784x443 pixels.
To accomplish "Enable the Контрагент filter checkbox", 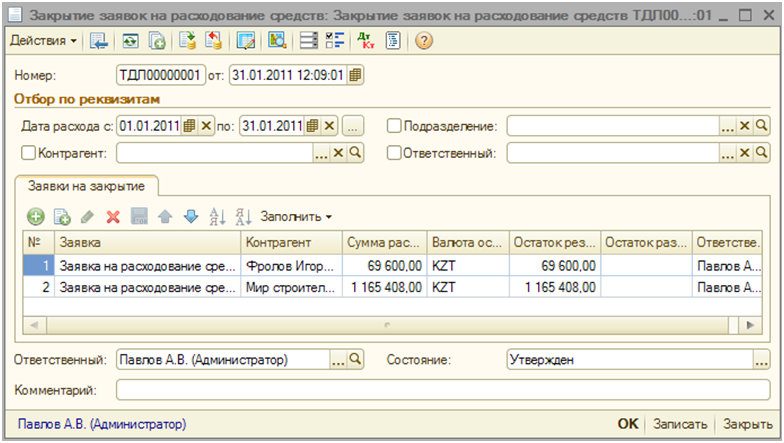I will (28, 153).
